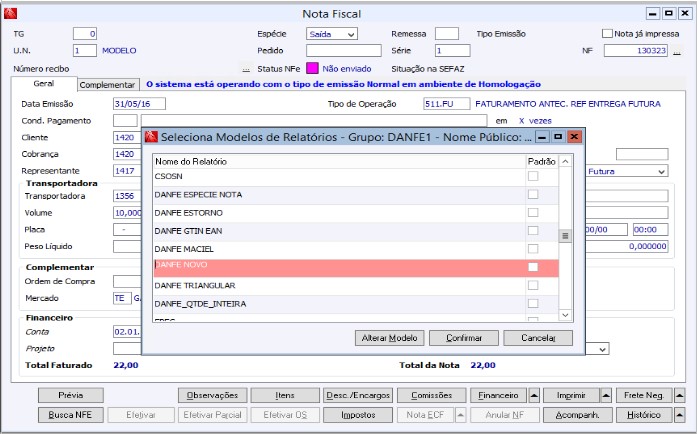Click the TG input field
Image resolution: width=697 pixels, height=434 pixels.
coord(85,34)
